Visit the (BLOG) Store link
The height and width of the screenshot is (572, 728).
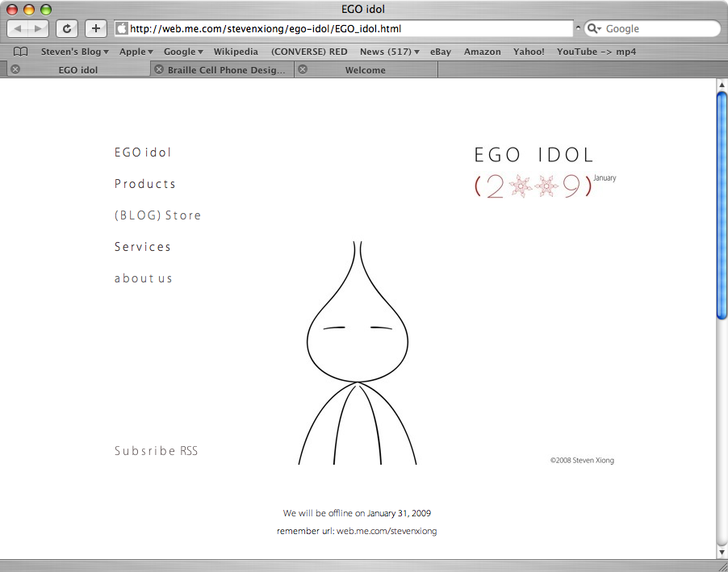[x=158, y=215]
